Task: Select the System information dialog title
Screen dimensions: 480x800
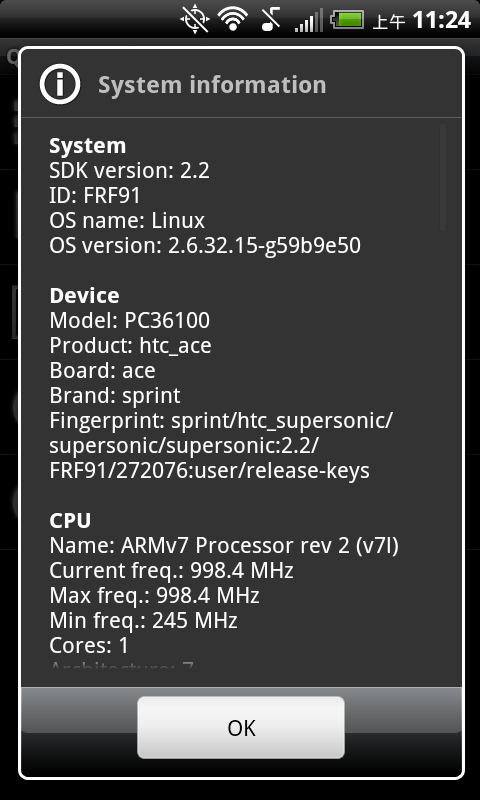Action: (x=212, y=85)
